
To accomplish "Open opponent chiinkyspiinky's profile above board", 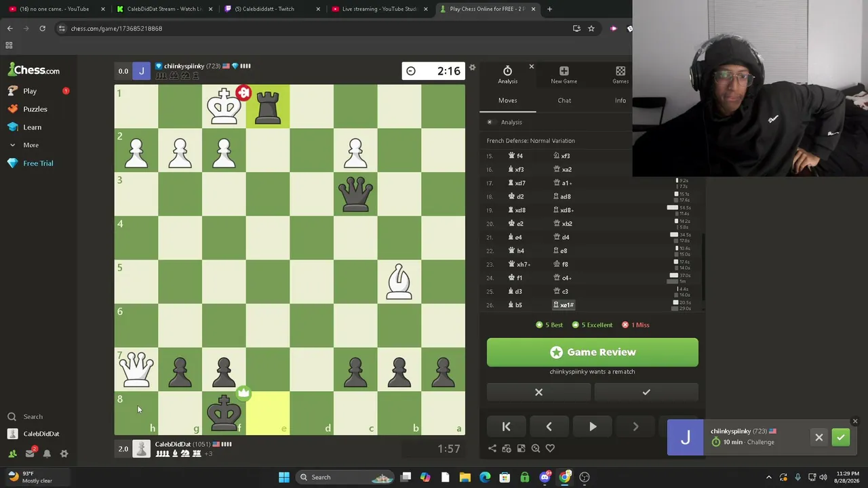I will (184, 66).
